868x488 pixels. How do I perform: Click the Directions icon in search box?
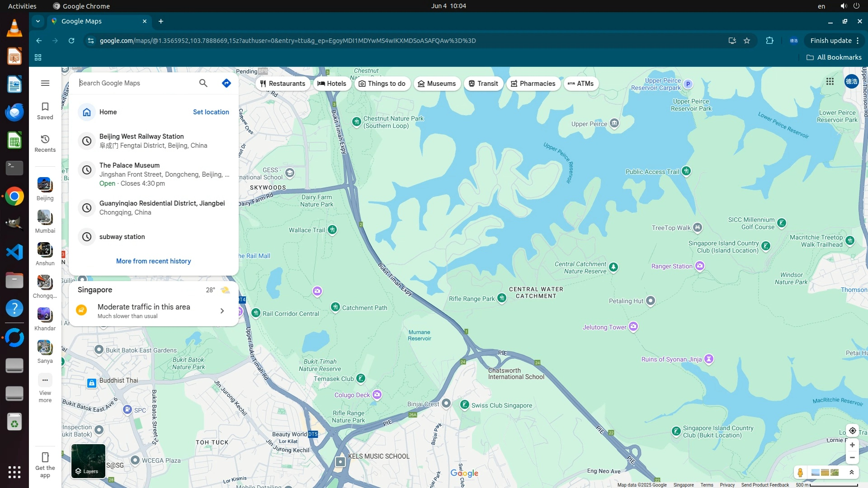click(226, 83)
